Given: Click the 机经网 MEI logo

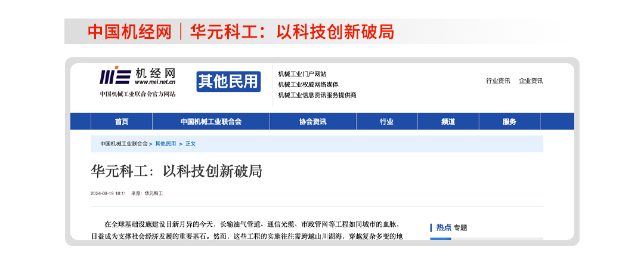Looking at the screenshot, I should point(137,76).
